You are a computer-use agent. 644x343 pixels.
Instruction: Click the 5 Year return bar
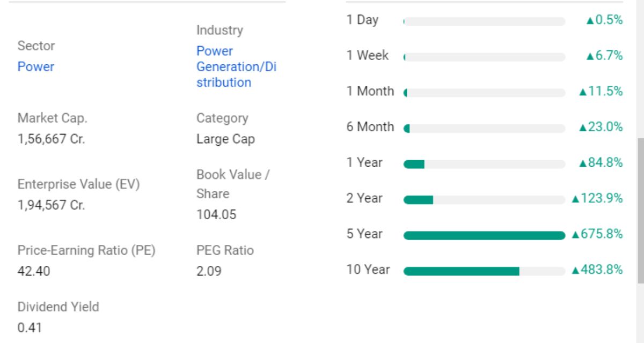pos(484,235)
